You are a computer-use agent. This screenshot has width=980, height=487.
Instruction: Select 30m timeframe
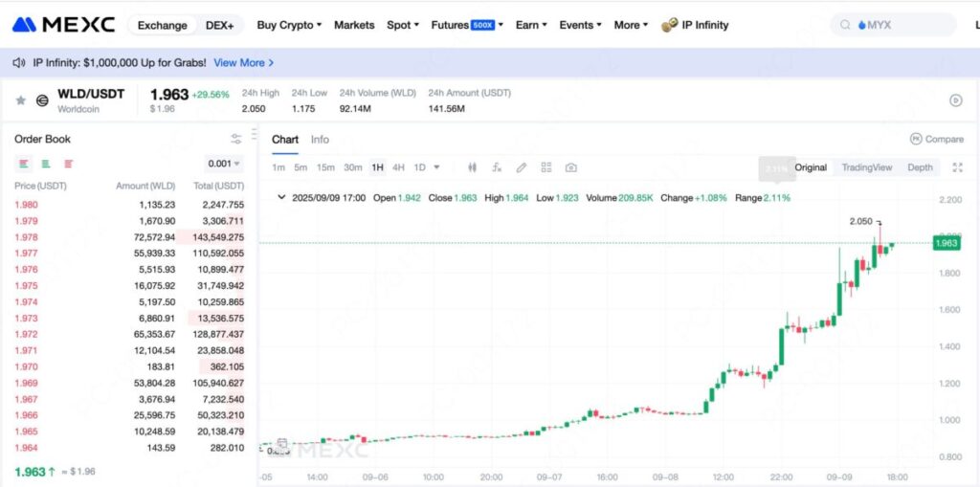(x=353, y=167)
